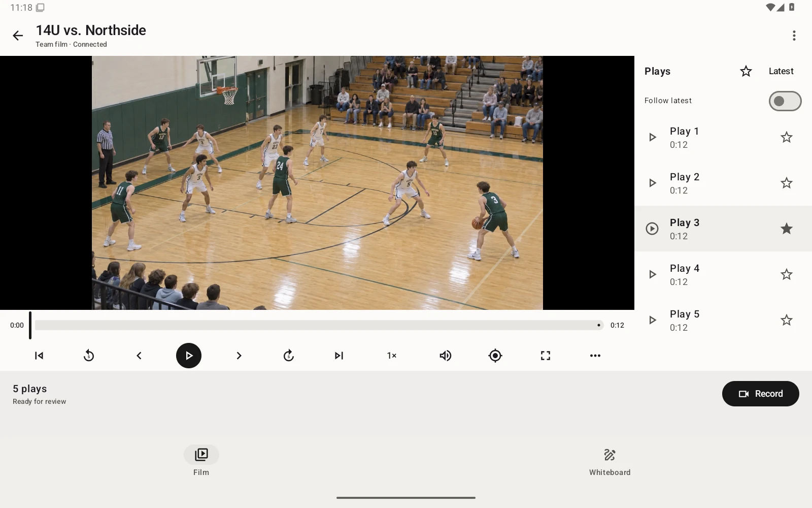Screen dimensions: 812x508
Task: Click the end marker dot on timeline
Action: [x=599, y=325]
